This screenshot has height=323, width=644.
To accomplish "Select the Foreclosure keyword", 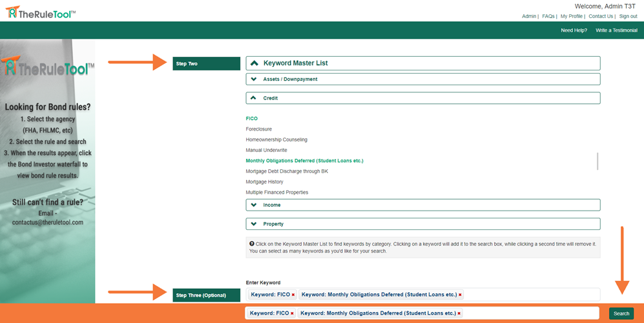I will [258, 129].
